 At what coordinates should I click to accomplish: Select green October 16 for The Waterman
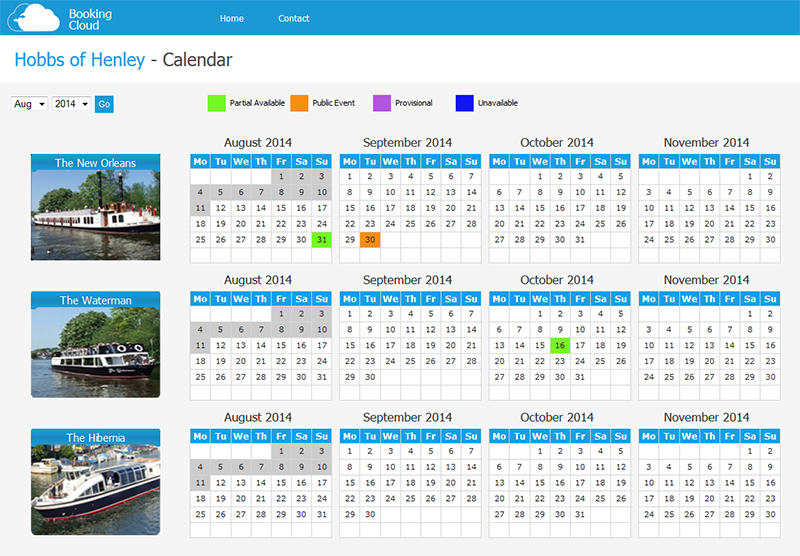click(x=560, y=345)
